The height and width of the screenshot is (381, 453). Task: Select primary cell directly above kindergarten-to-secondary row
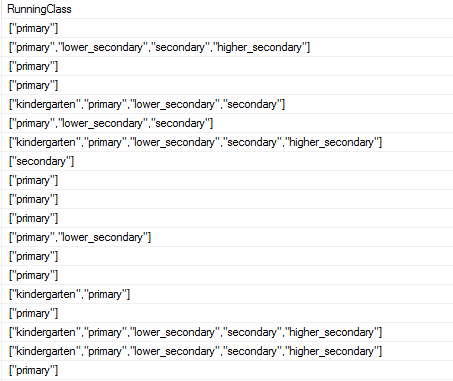pos(227,85)
